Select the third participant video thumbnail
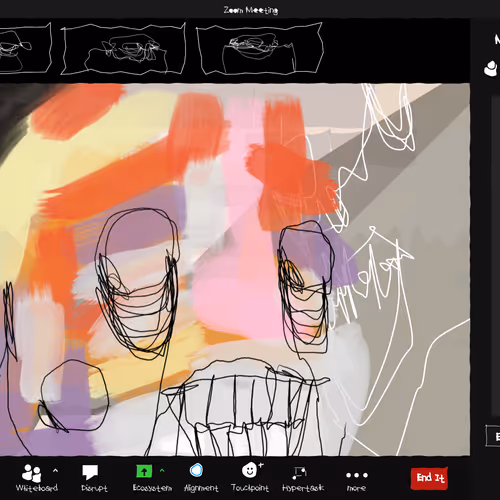This screenshot has height=500, width=500. 260,49
